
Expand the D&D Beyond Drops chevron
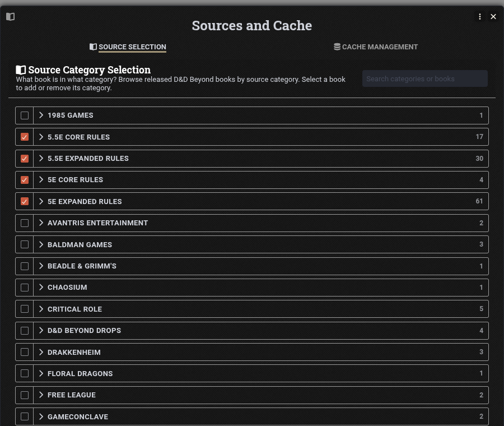pyautogui.click(x=41, y=331)
